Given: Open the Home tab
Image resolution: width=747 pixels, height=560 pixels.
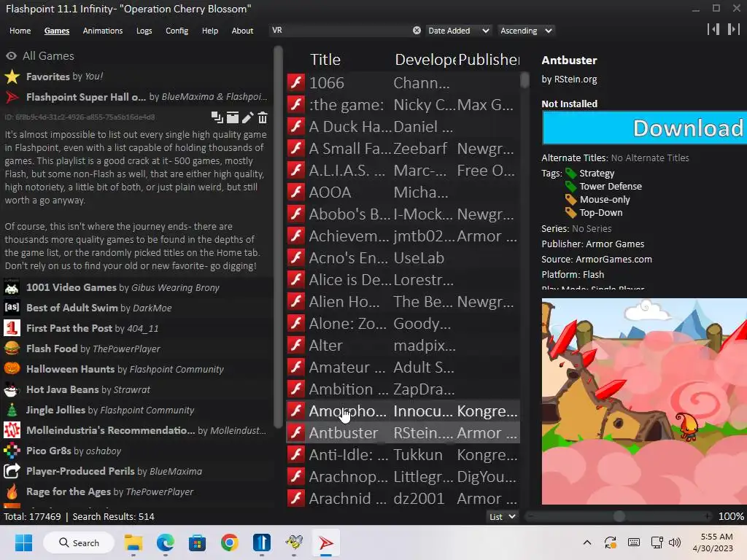Looking at the screenshot, I should point(20,31).
